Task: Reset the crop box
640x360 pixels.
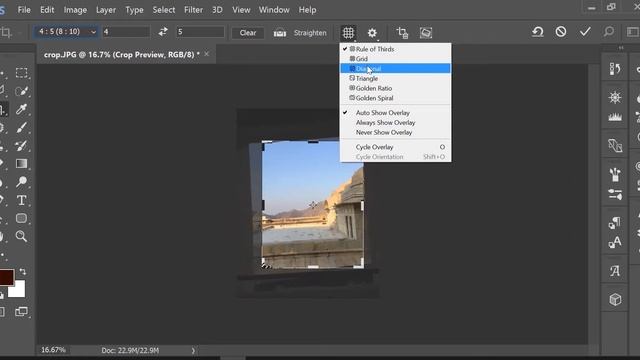Action: click(538, 32)
